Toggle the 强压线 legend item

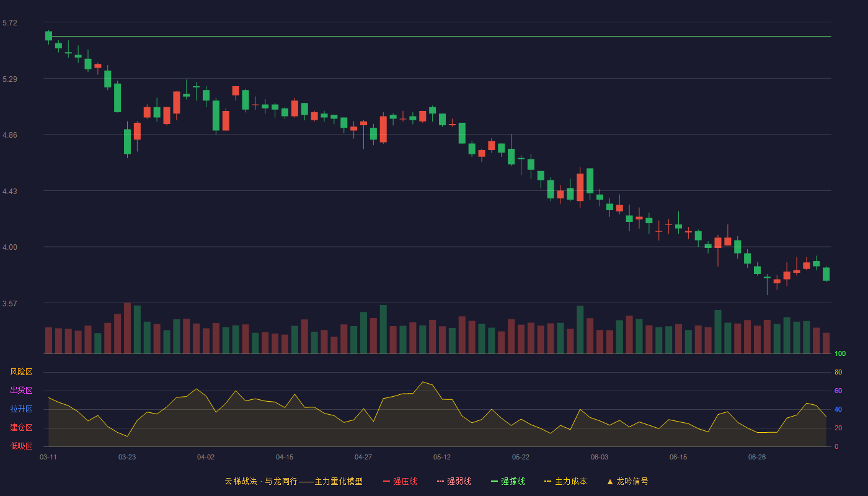pos(400,481)
